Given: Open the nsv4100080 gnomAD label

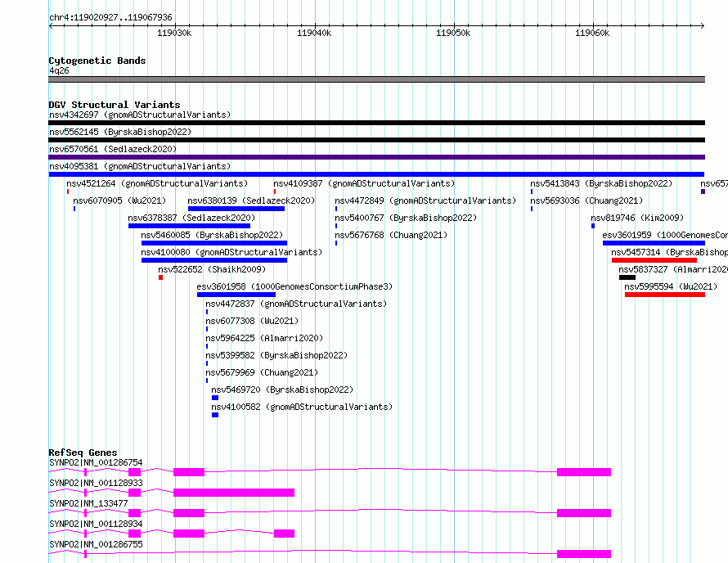Looking at the screenshot, I should 231,252.
